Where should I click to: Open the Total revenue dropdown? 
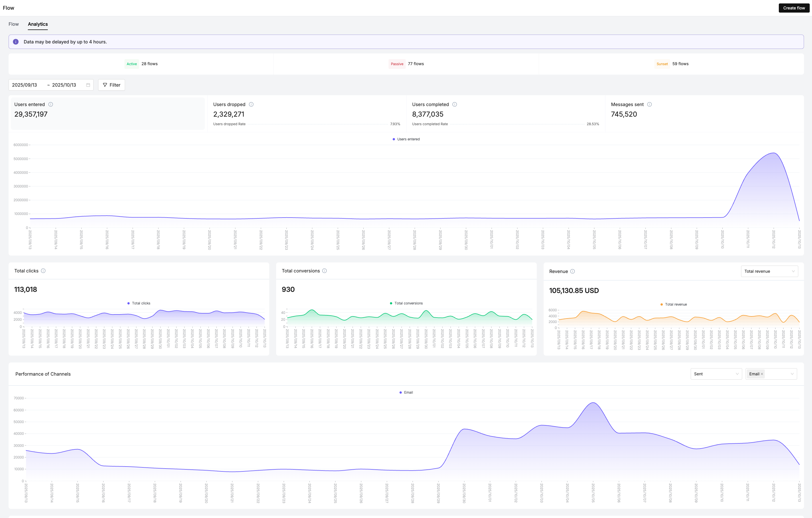coord(769,271)
